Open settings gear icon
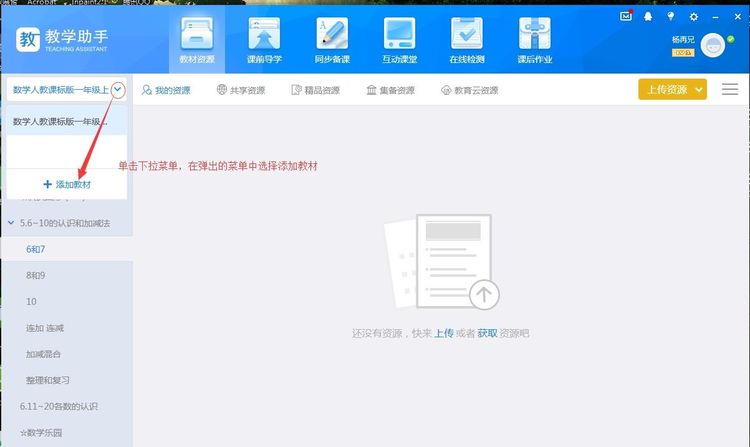This screenshot has width=750, height=447. point(693,17)
